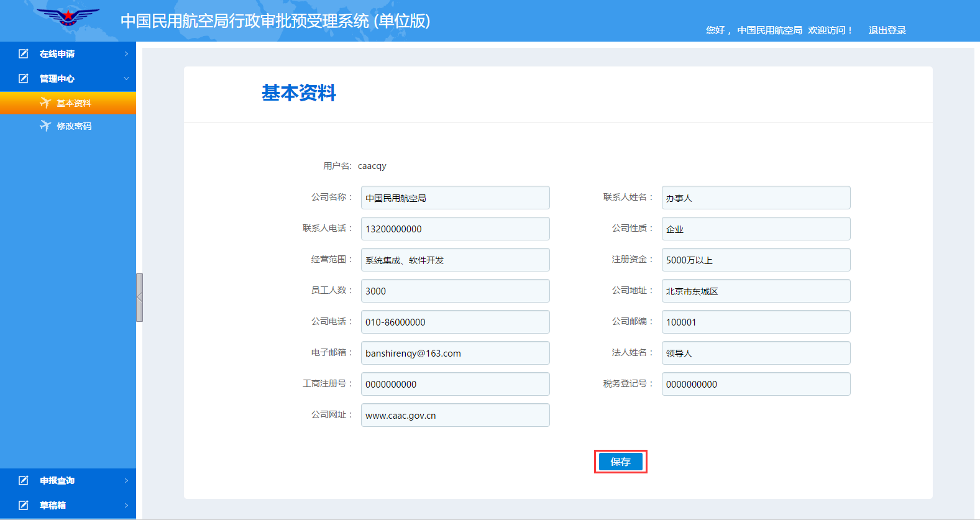Screen dimensions: 980x520
Task: Click the edit icon beside 管理中心
Action: pyautogui.click(x=24, y=79)
